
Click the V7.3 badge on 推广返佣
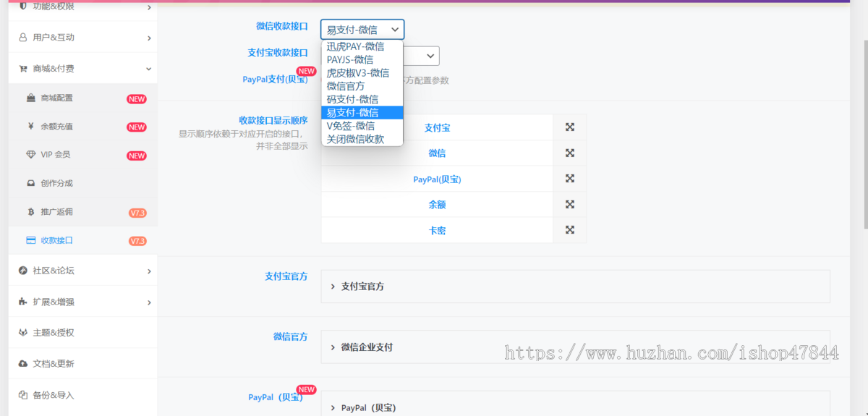click(137, 213)
